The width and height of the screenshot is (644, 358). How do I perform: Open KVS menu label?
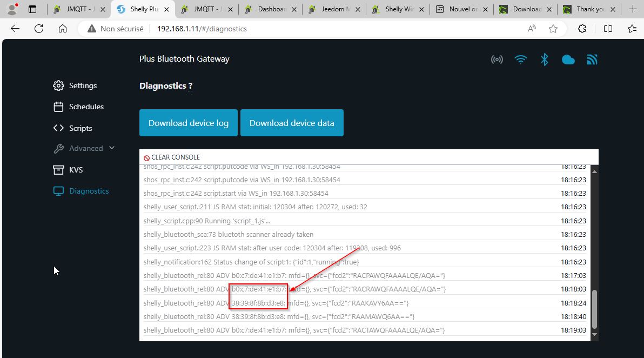pyautogui.click(x=76, y=170)
